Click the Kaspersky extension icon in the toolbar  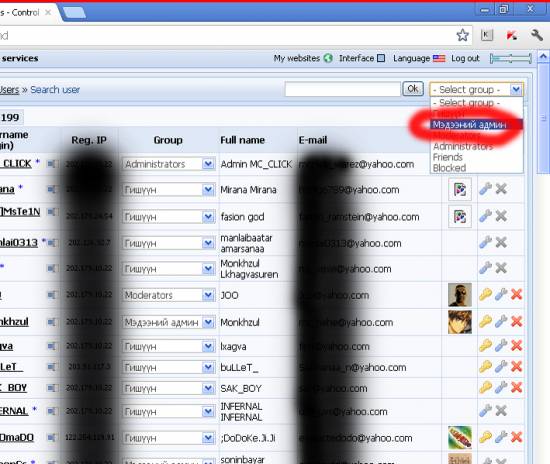tap(512, 35)
